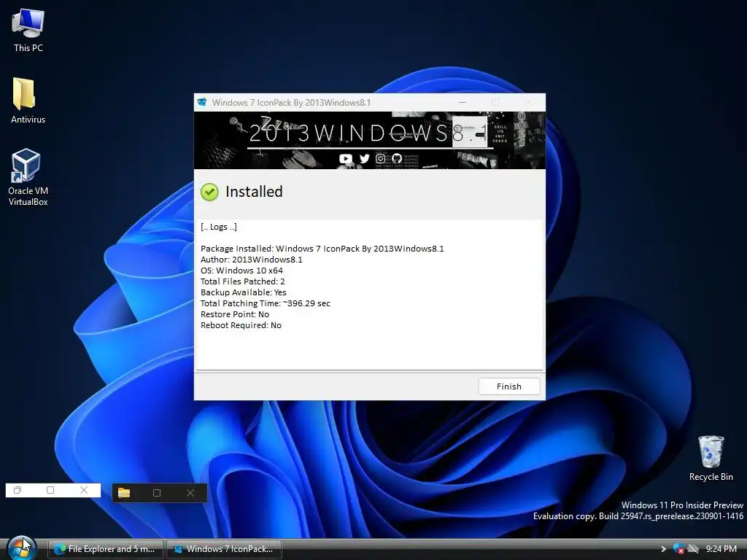Minimize the Windows 7 IconPack installer window

[462, 102]
